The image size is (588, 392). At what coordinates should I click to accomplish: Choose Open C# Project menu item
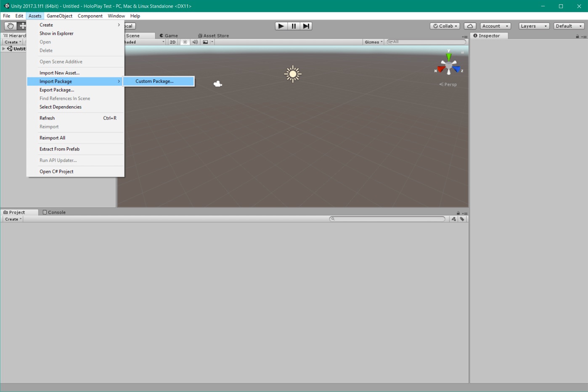pos(76,172)
